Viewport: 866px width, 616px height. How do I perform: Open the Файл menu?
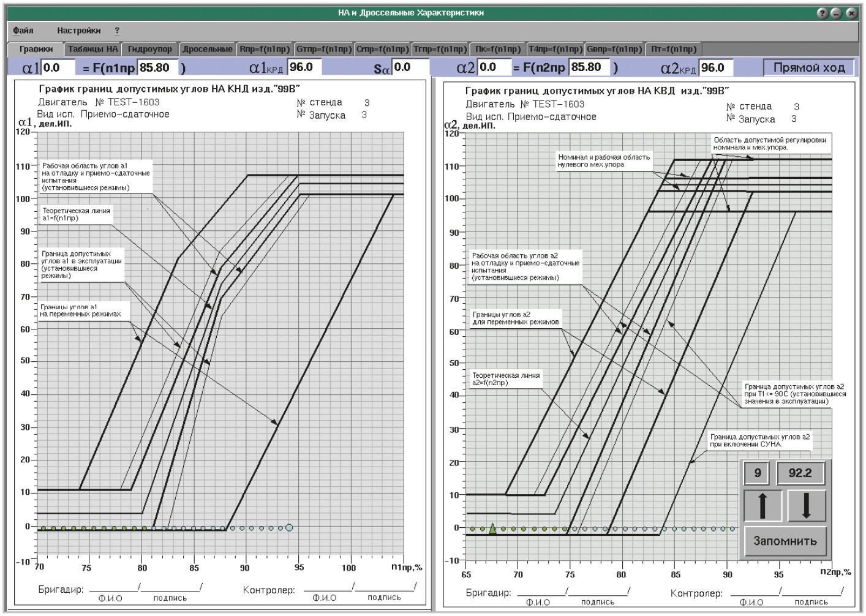(23, 31)
